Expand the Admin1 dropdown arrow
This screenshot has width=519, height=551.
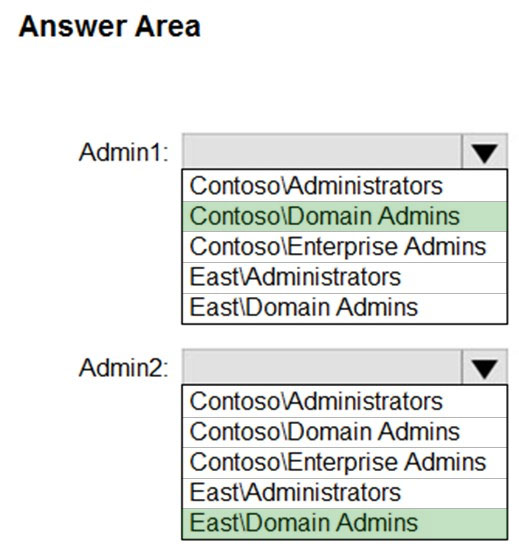pos(485,152)
